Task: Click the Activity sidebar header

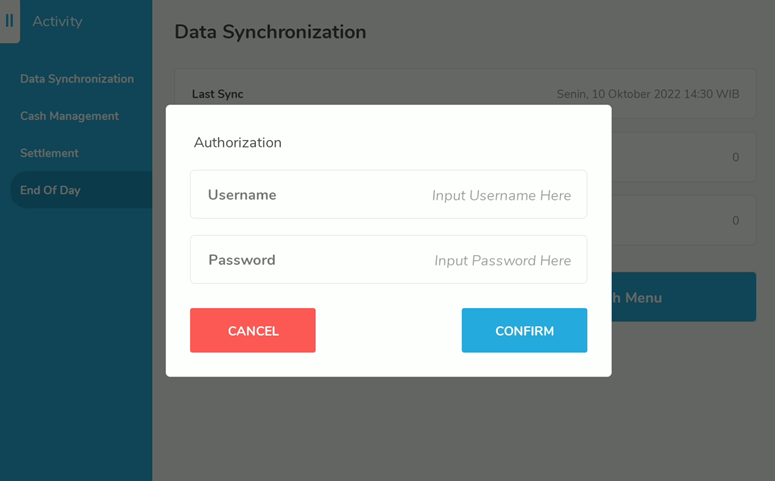Action: [57, 21]
